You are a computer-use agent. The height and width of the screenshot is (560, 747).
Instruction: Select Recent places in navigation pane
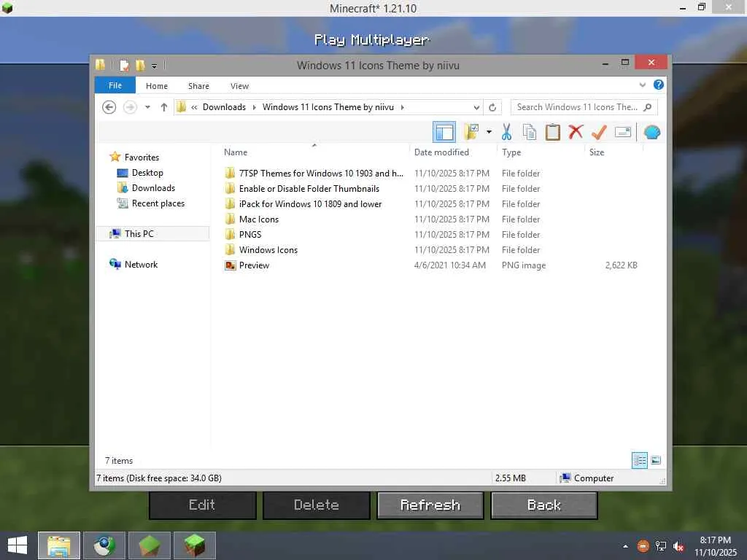coord(158,203)
